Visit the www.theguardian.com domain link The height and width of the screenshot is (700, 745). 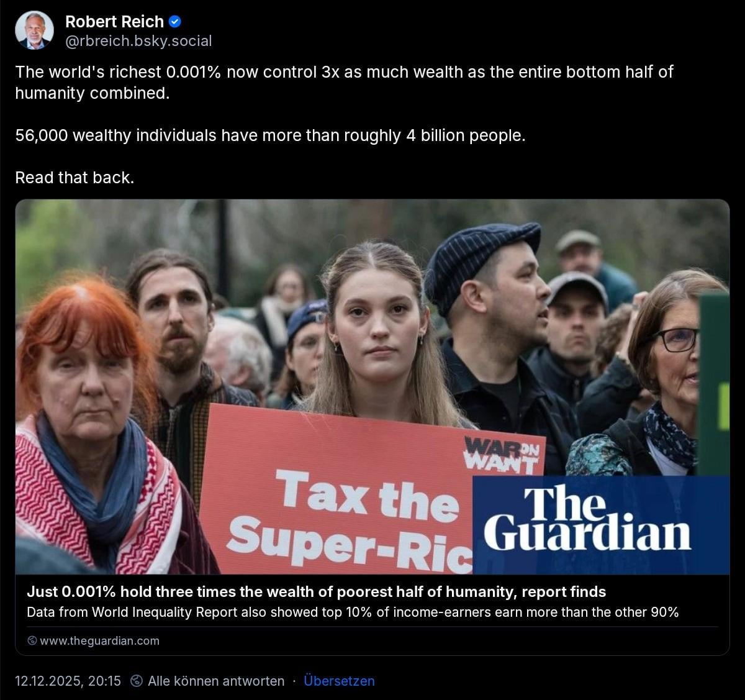pyautogui.click(x=99, y=640)
